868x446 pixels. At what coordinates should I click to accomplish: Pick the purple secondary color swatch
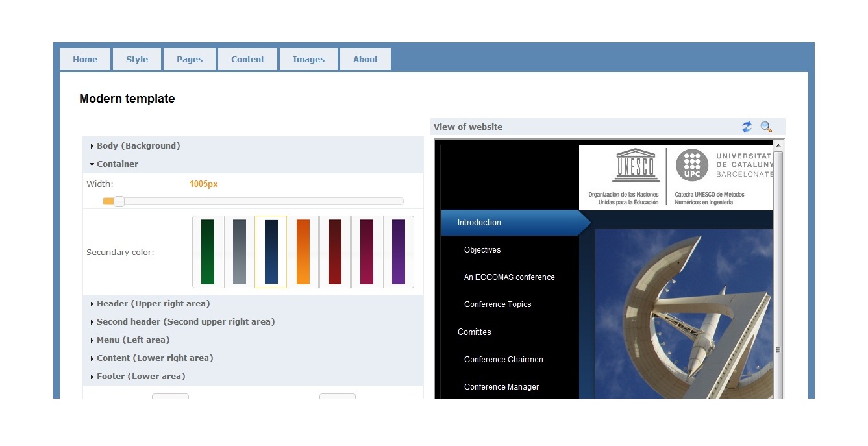point(399,252)
